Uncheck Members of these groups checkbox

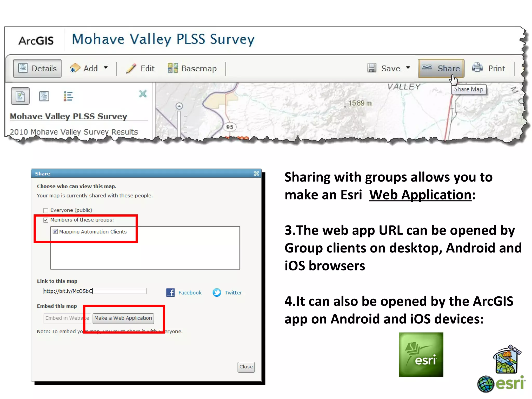pyautogui.click(x=46, y=220)
